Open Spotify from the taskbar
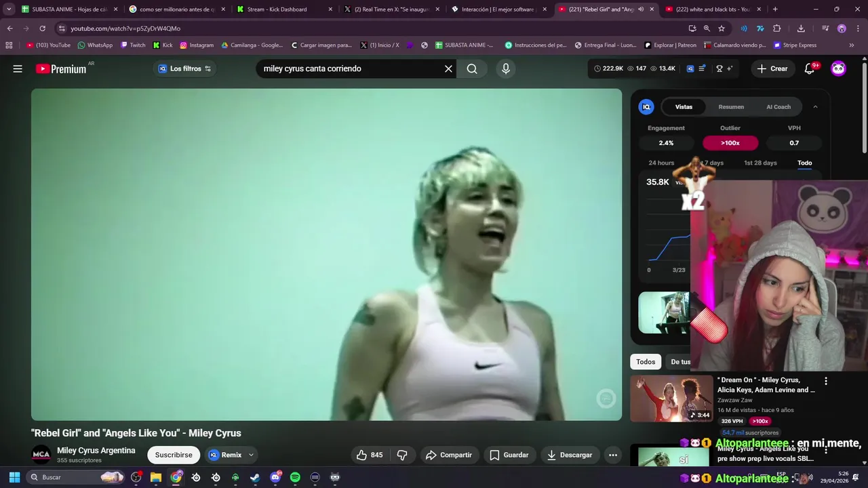Viewport: 868px width, 488px height. click(x=295, y=477)
